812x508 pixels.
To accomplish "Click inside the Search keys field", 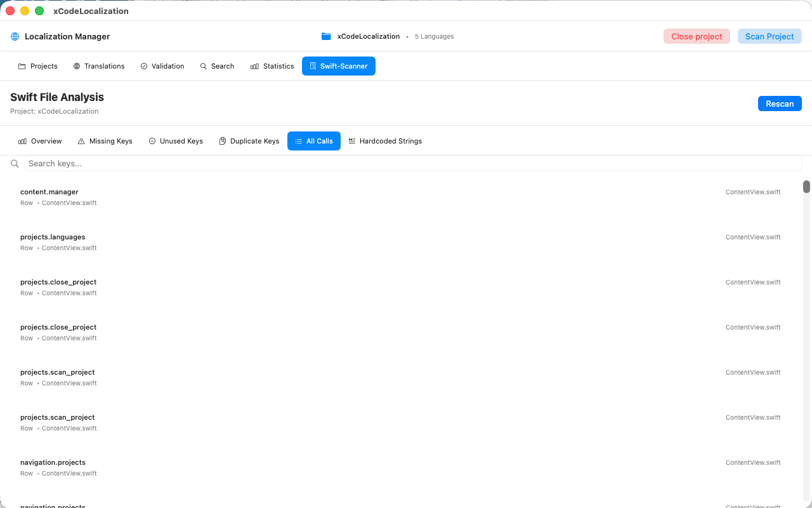I will pyautogui.click(x=190, y=163).
